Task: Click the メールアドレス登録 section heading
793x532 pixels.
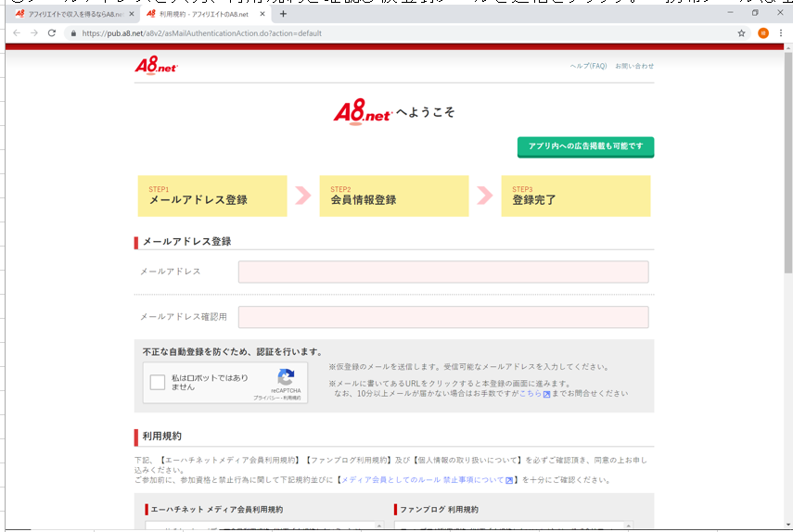Action: (x=186, y=242)
